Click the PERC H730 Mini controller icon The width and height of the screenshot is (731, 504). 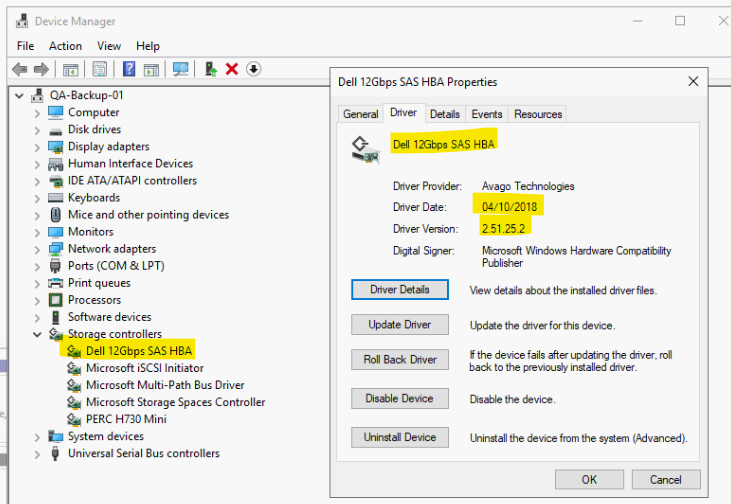click(x=74, y=419)
